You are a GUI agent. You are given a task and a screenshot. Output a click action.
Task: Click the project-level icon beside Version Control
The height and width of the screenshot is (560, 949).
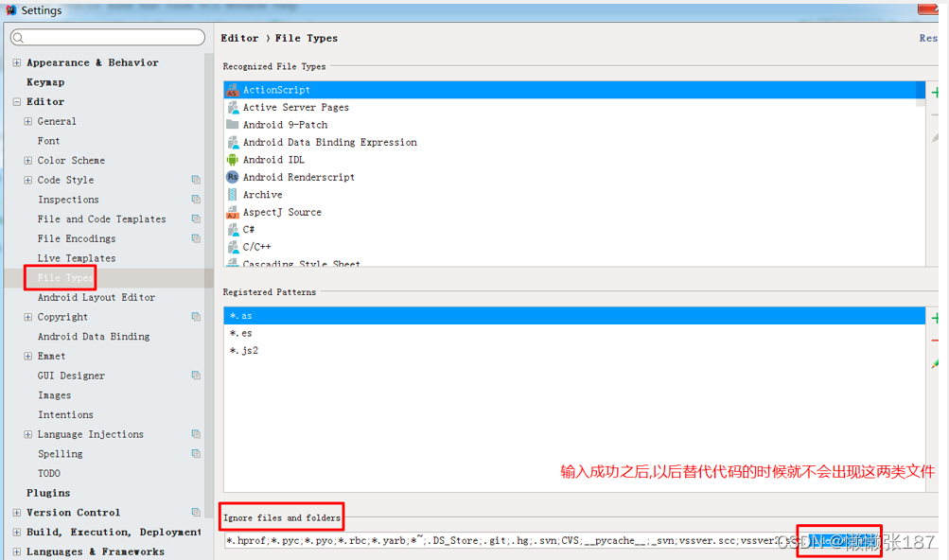pos(196,512)
